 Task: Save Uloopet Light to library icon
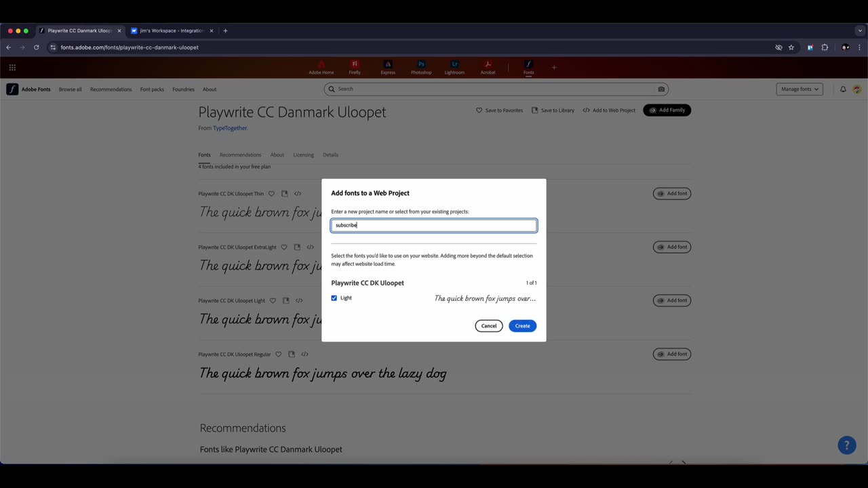(286, 301)
